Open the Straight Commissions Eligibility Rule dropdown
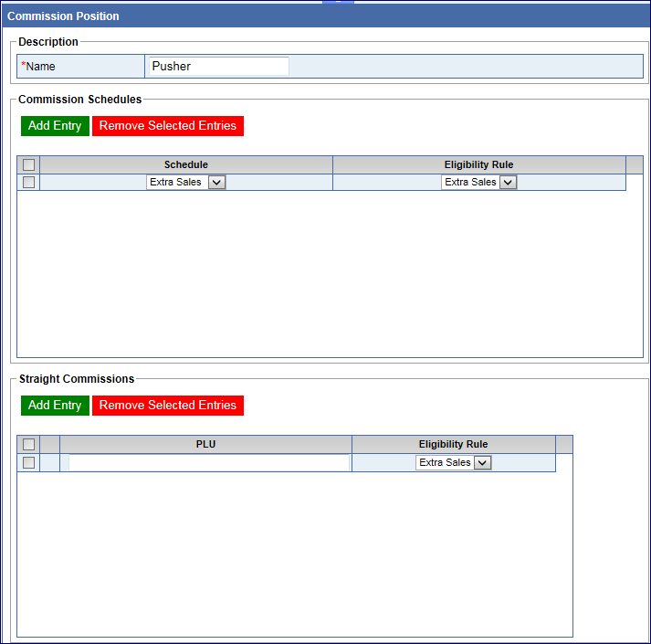The image size is (651, 644). [454, 463]
